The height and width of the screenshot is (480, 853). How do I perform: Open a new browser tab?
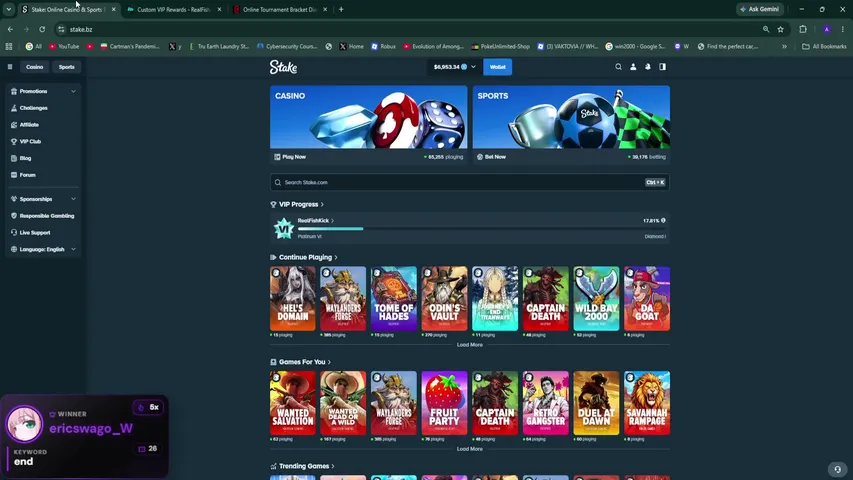[341, 9]
